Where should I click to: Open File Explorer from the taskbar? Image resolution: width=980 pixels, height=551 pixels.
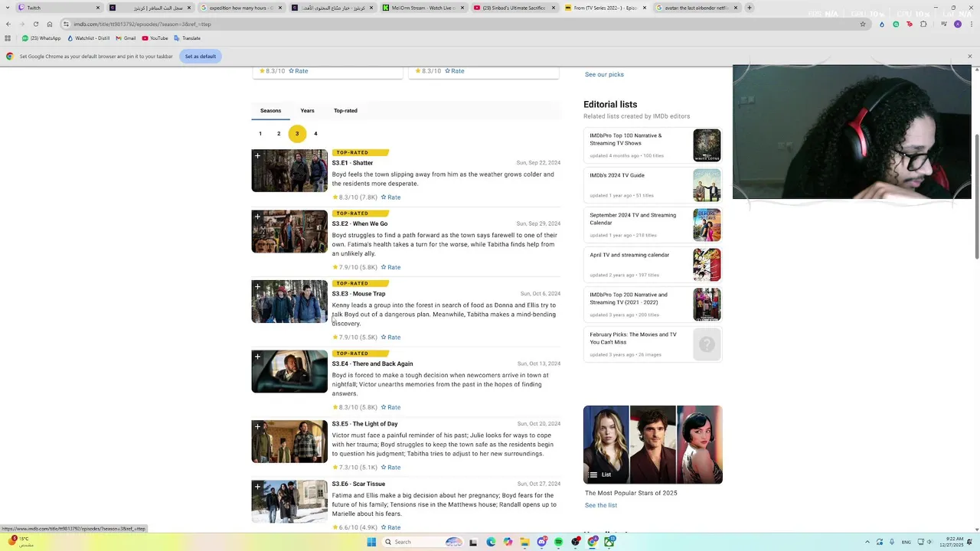point(524,542)
